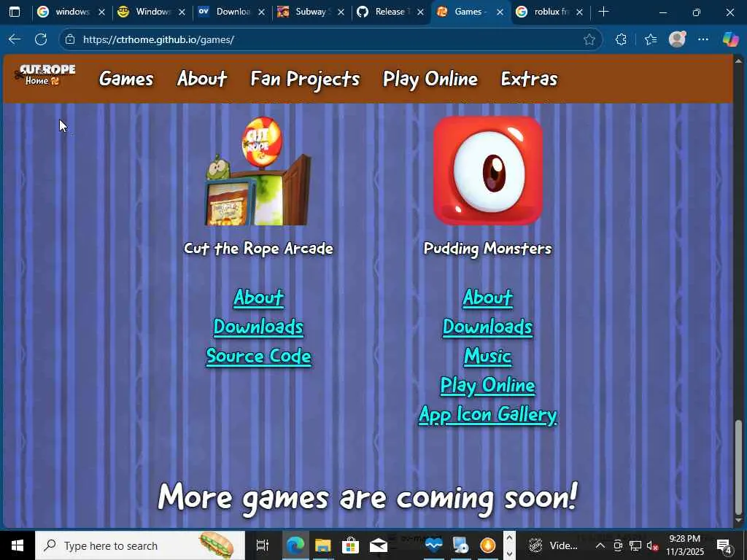Switch to the 'Downloa' tab

pos(231,12)
